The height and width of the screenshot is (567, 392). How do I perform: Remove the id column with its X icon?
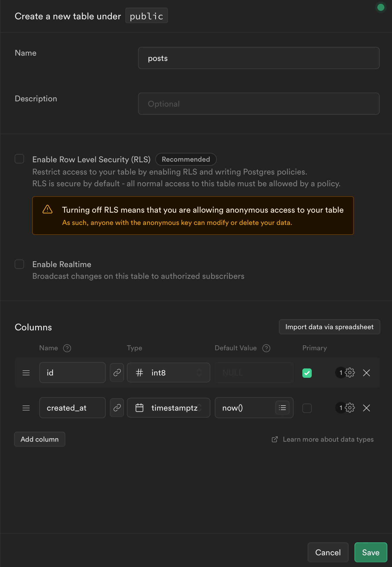pos(367,373)
